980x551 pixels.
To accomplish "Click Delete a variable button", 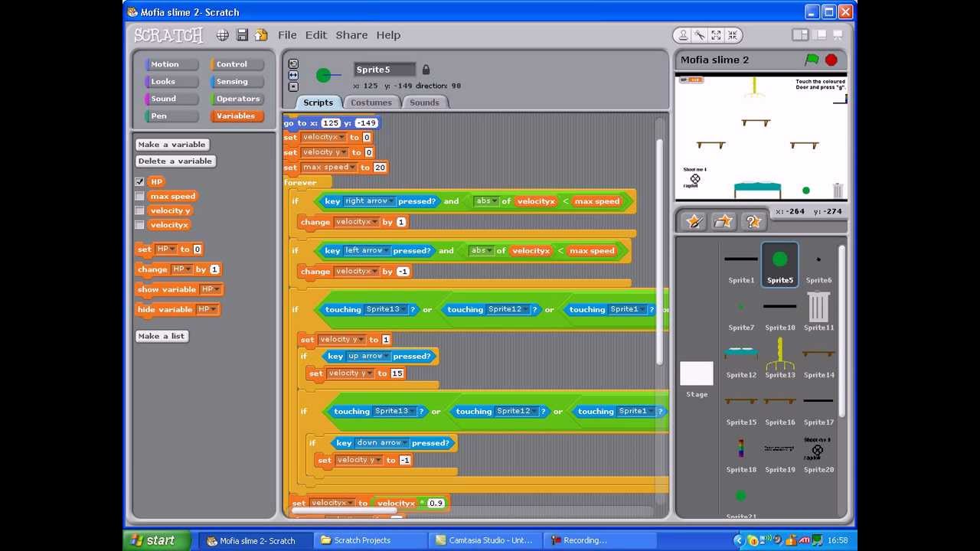I will pyautogui.click(x=175, y=161).
